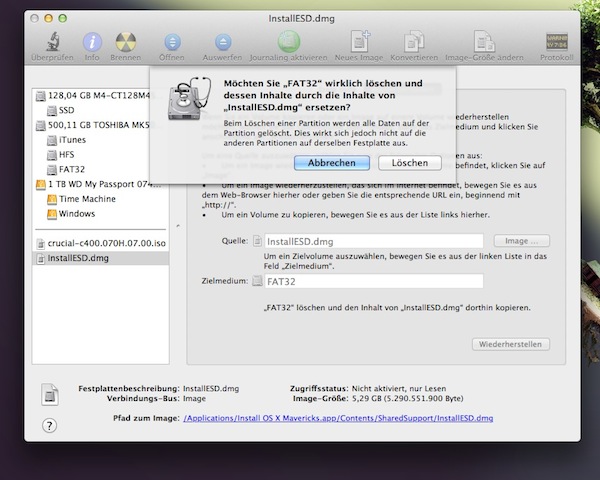Click the Brennen burn icon
Screen dimensions: 600x480
coord(126,42)
